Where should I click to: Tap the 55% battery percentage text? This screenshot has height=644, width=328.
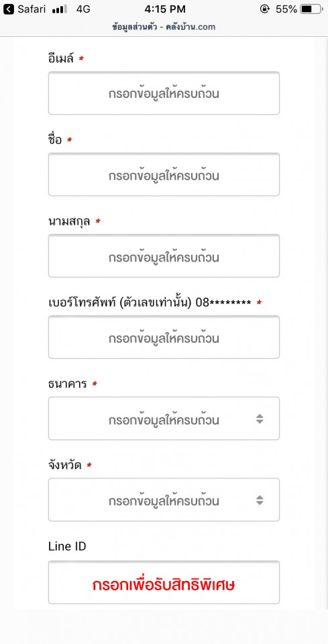[x=286, y=9]
